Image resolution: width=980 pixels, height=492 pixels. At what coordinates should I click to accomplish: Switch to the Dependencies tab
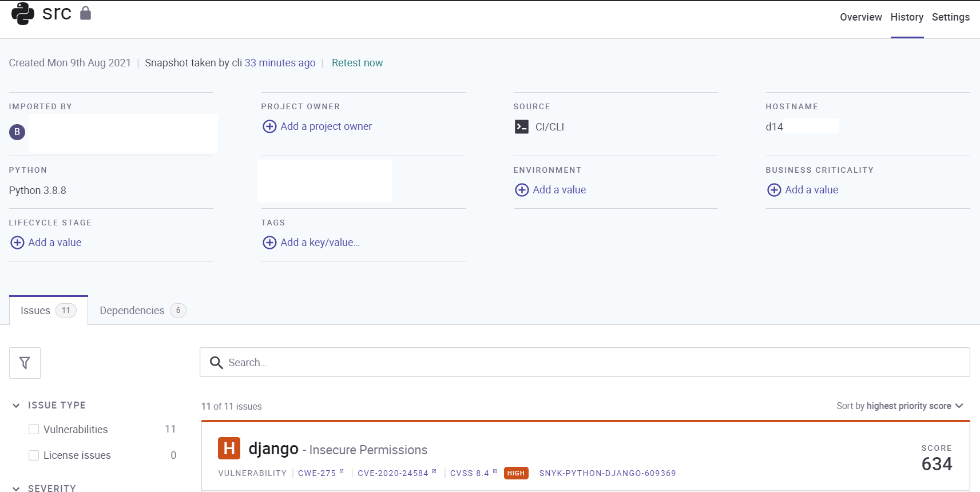(142, 311)
